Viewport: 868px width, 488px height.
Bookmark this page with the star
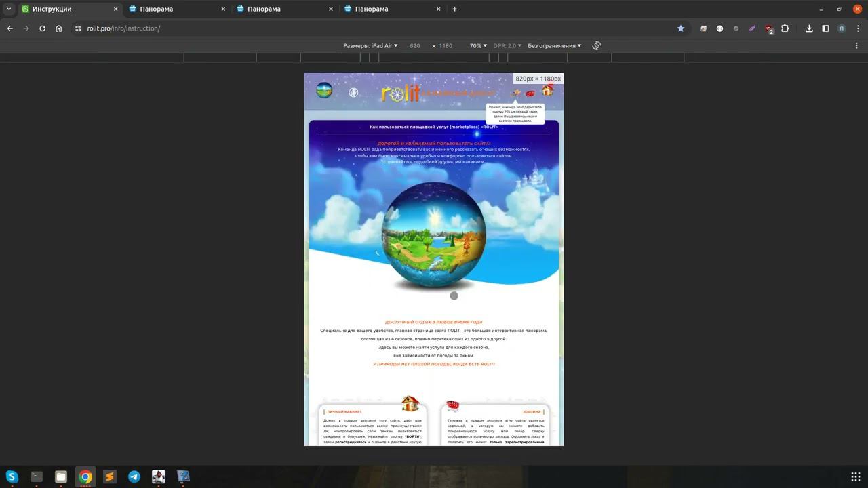pos(681,28)
